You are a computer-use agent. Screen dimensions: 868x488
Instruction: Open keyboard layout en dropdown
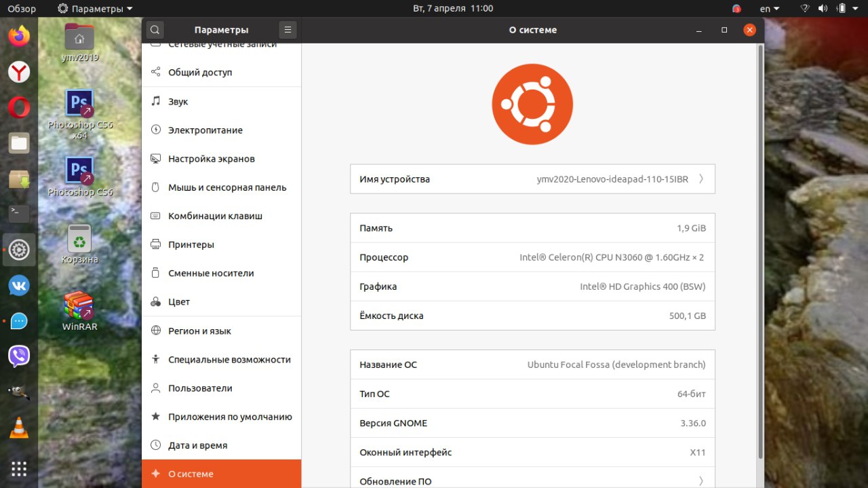tap(770, 9)
